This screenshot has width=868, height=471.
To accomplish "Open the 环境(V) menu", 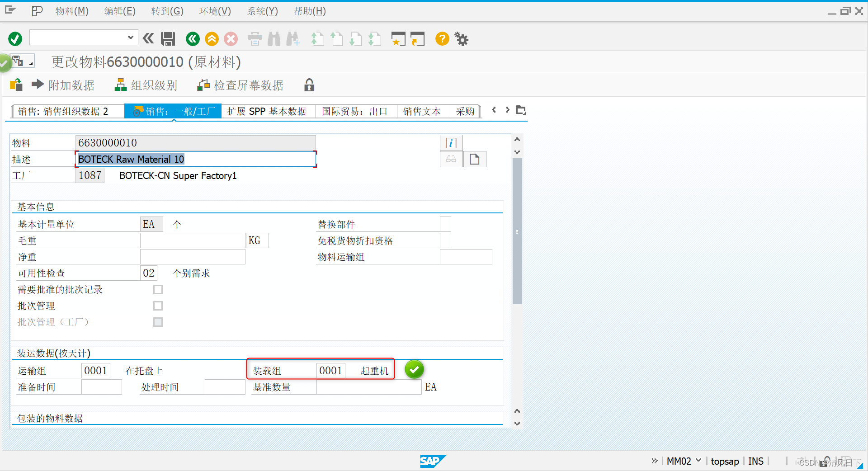I will 215,11.
